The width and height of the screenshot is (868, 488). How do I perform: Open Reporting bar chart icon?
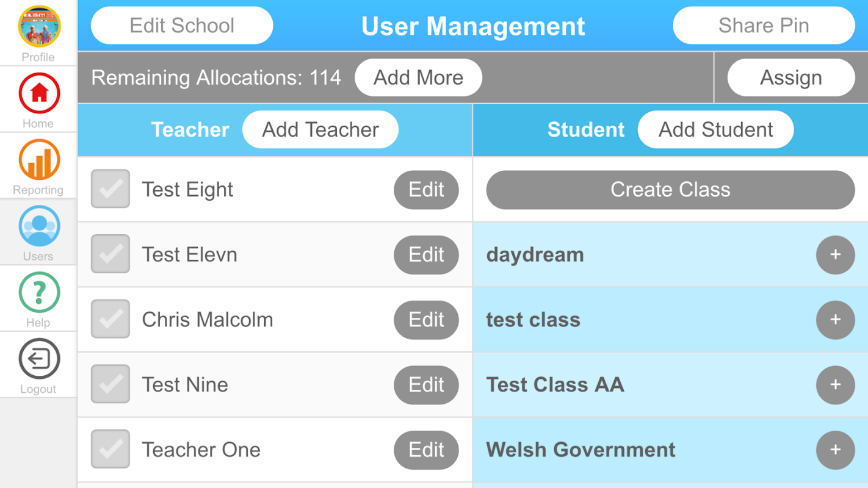pyautogui.click(x=39, y=160)
